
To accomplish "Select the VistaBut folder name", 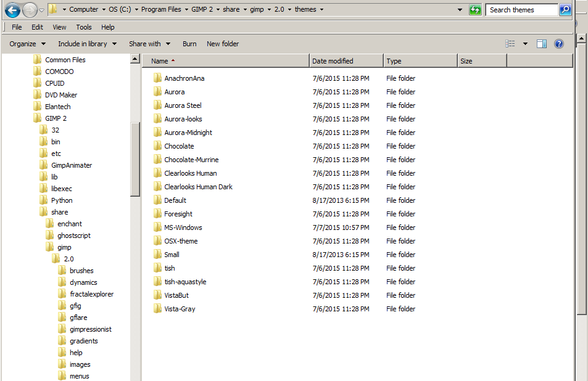I will (176, 295).
